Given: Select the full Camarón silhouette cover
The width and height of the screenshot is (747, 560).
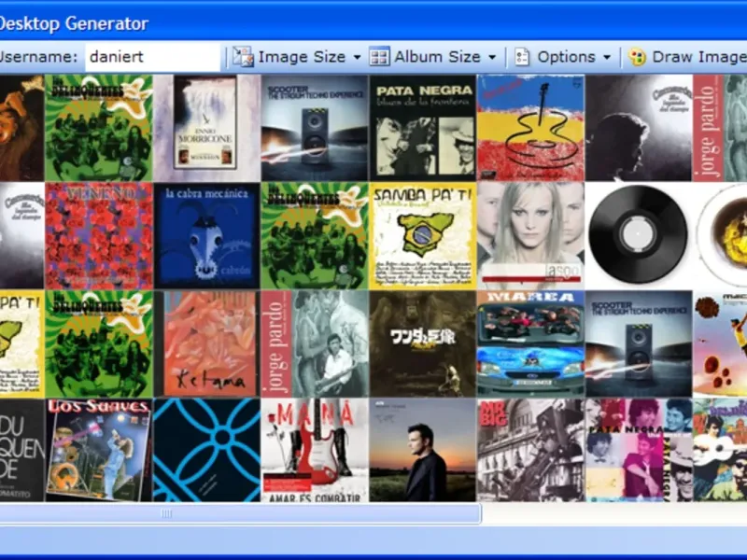Looking at the screenshot, I should tap(639, 128).
